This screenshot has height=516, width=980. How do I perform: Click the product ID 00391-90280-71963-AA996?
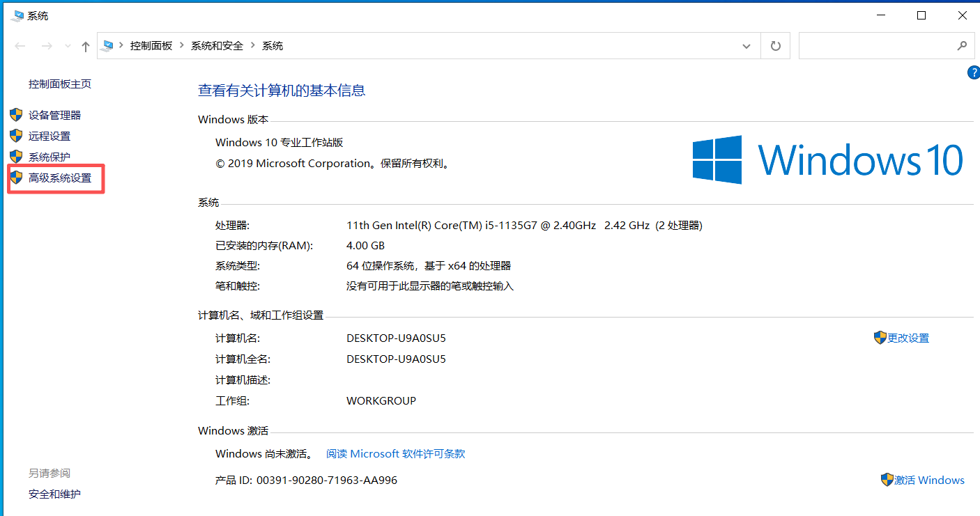coord(327,480)
